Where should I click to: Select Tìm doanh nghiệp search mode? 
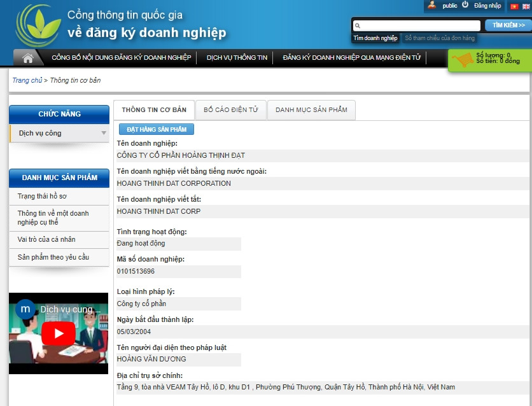click(x=375, y=38)
